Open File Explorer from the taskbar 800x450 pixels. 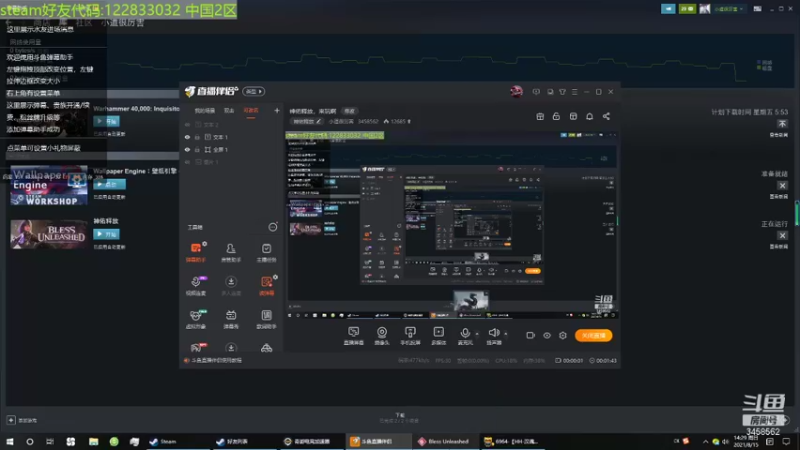tap(93, 441)
